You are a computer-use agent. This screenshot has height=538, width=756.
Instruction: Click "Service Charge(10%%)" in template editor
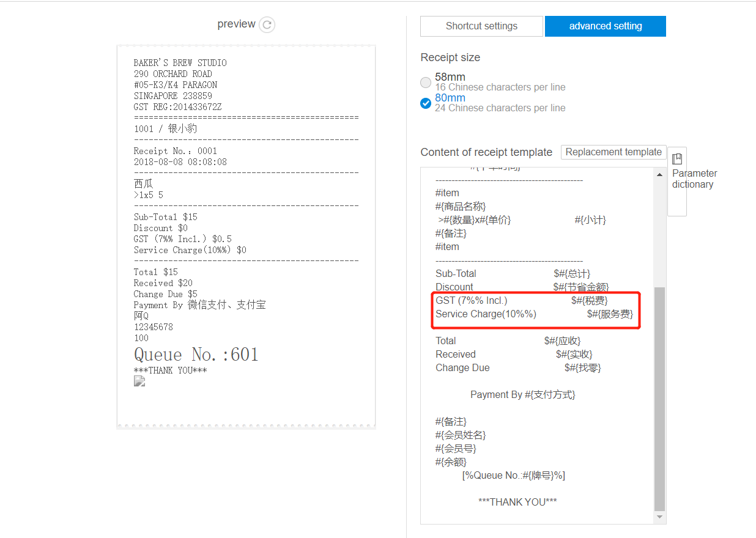pos(486,314)
